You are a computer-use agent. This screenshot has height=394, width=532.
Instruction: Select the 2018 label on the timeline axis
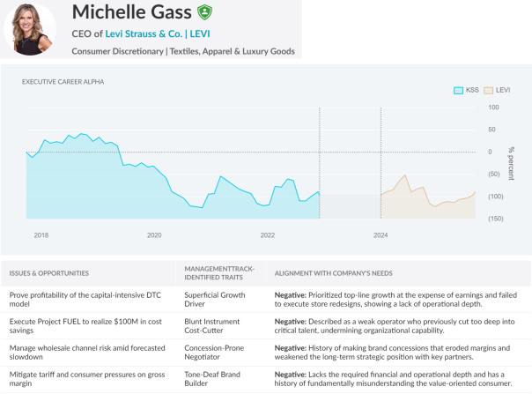tap(41, 235)
